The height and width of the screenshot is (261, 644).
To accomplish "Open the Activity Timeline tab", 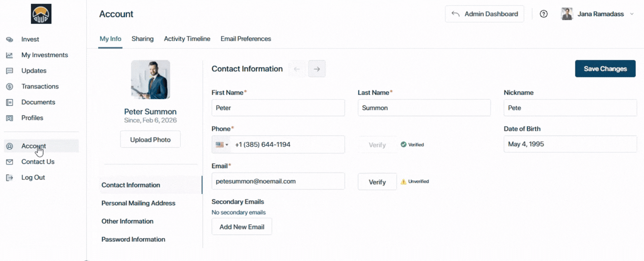I will pos(187,39).
